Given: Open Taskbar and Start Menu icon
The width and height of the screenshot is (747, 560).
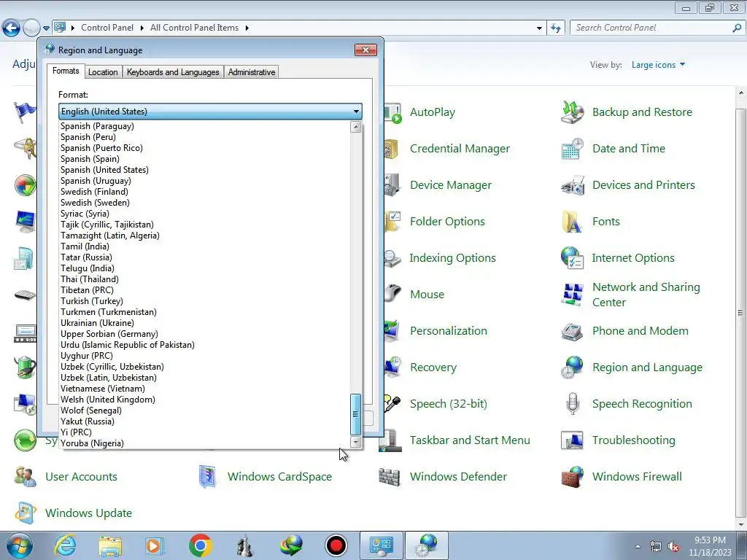Looking at the screenshot, I should 391,440.
